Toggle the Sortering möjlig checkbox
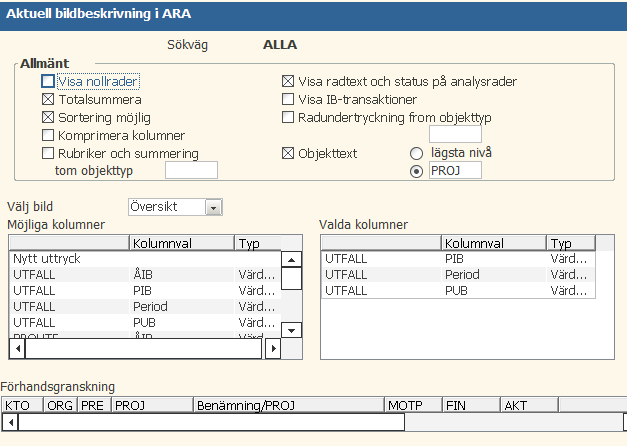Image resolution: width=627 pixels, height=446 pixels. pos(48,117)
